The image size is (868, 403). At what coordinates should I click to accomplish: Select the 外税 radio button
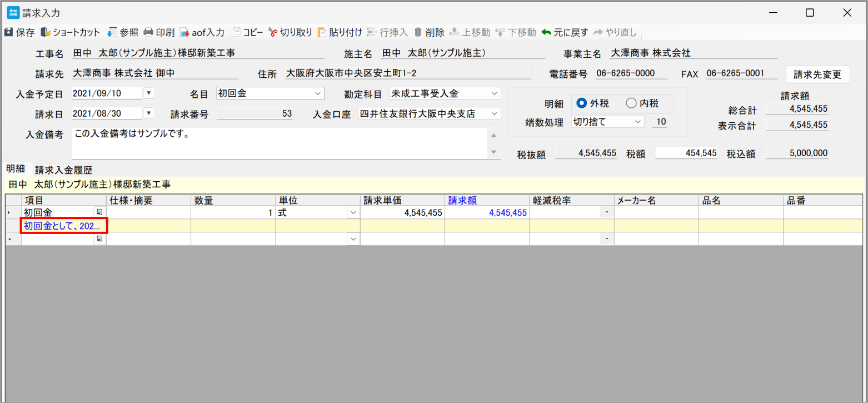point(582,103)
